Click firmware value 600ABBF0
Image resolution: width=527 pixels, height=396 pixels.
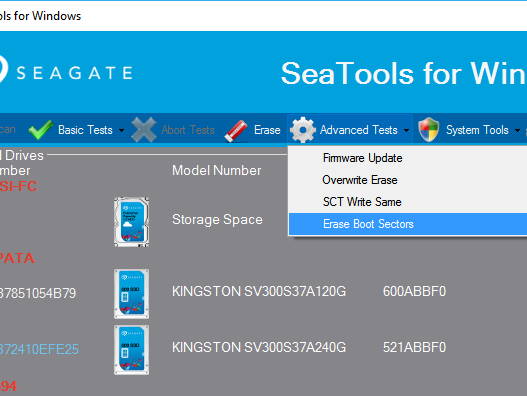tap(414, 291)
